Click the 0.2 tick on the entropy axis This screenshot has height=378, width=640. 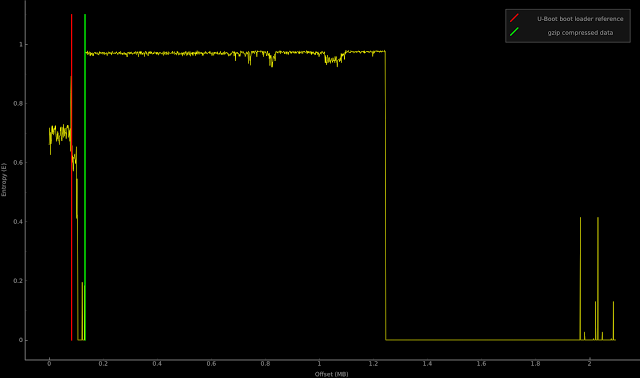click(x=18, y=281)
